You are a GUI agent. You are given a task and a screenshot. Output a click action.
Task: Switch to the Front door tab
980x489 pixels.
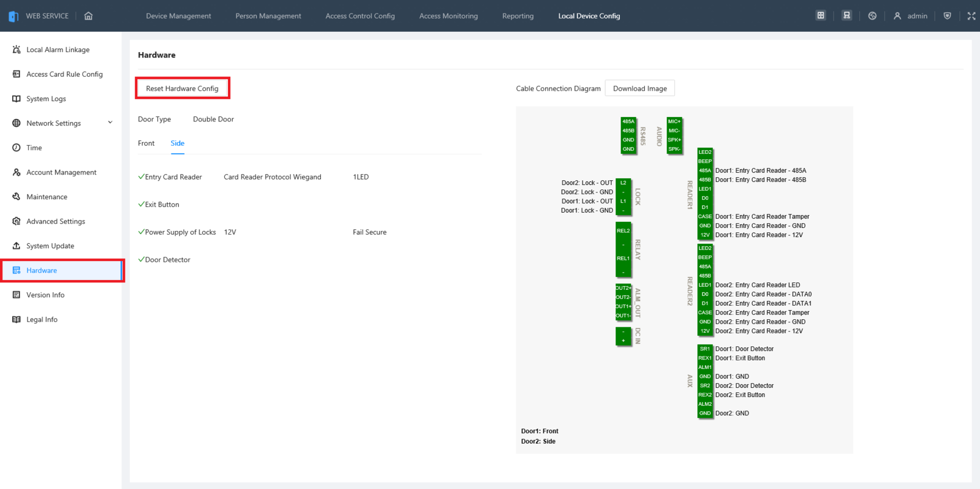(146, 143)
